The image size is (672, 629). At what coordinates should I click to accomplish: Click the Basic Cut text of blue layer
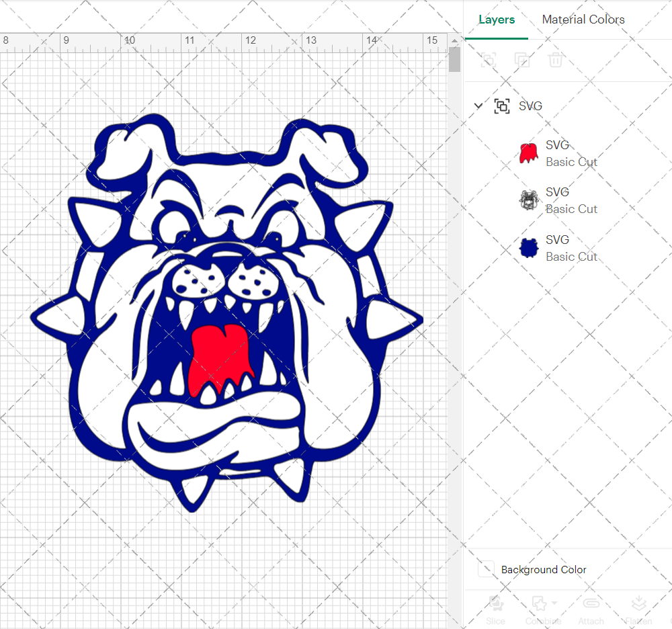[571, 257]
